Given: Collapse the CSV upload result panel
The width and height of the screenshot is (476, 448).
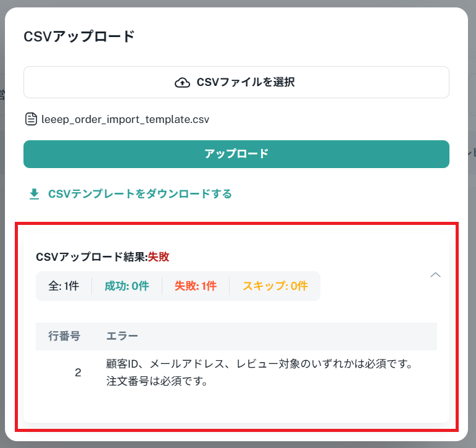Looking at the screenshot, I should click(435, 275).
